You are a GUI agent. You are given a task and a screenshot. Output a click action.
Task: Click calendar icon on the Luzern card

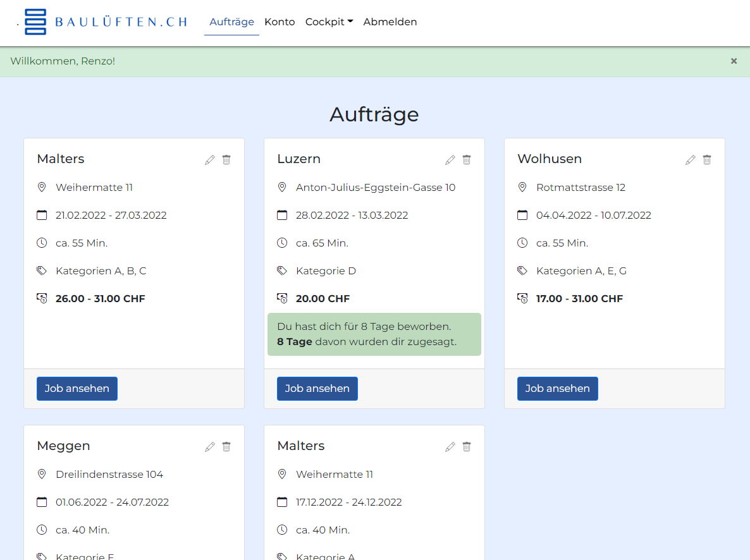click(x=282, y=216)
